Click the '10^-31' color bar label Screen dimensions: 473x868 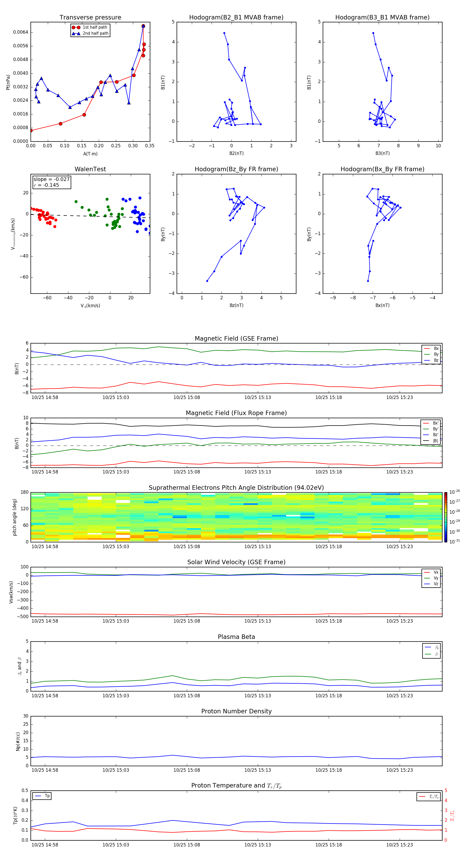pyautogui.click(x=455, y=542)
